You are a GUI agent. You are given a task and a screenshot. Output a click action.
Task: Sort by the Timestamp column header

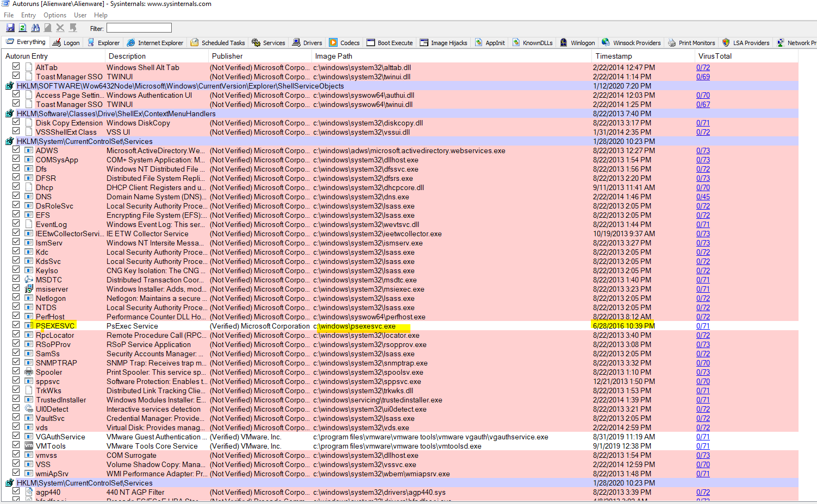pos(641,56)
